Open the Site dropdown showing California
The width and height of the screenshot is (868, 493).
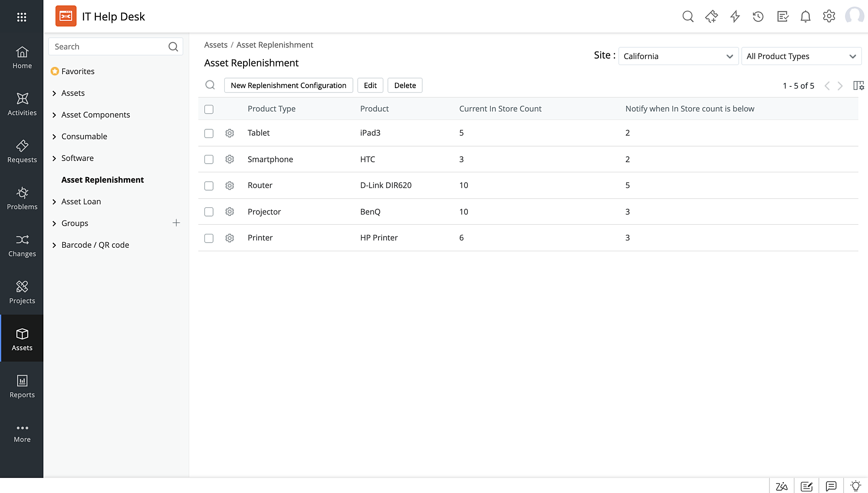[678, 56]
